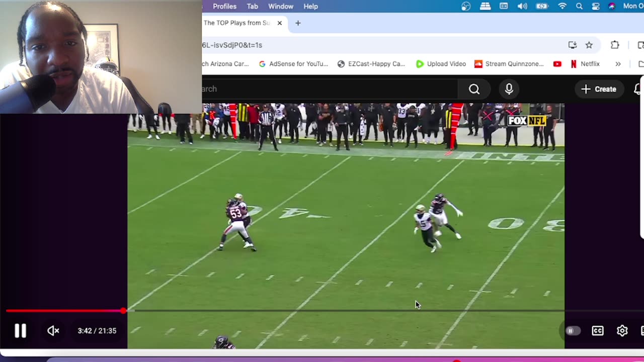Screen dimensions: 644x362
Task: Open Wi-Fi menu in menu bar
Action: click(562, 6)
